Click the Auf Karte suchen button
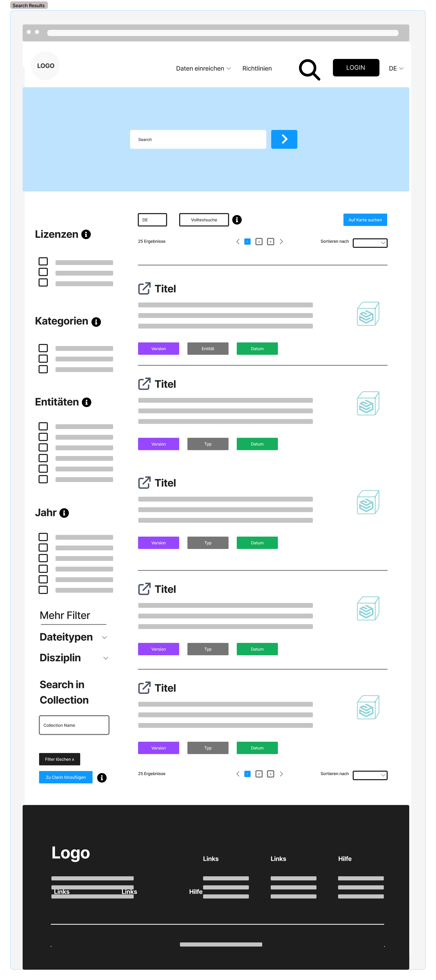 [x=365, y=220]
